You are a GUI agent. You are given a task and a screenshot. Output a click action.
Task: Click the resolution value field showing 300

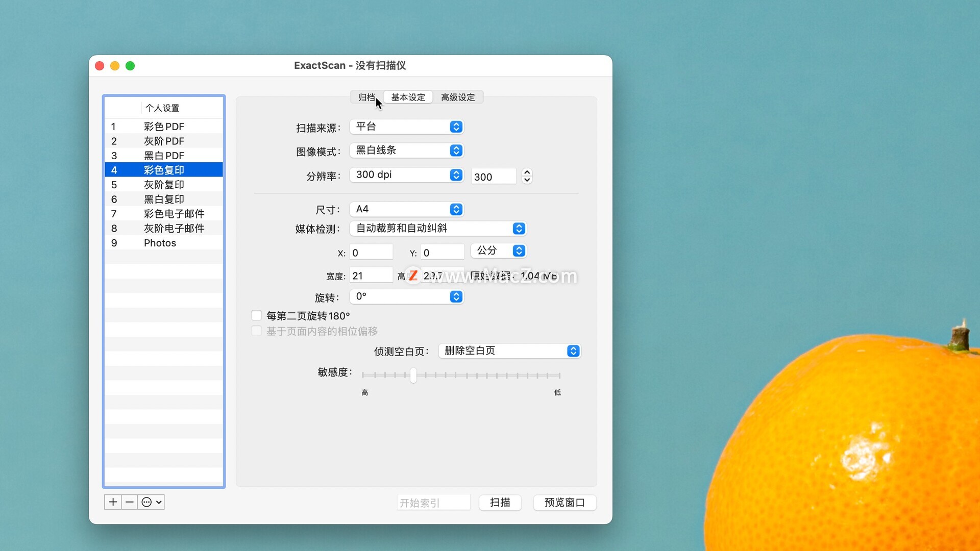pos(493,177)
